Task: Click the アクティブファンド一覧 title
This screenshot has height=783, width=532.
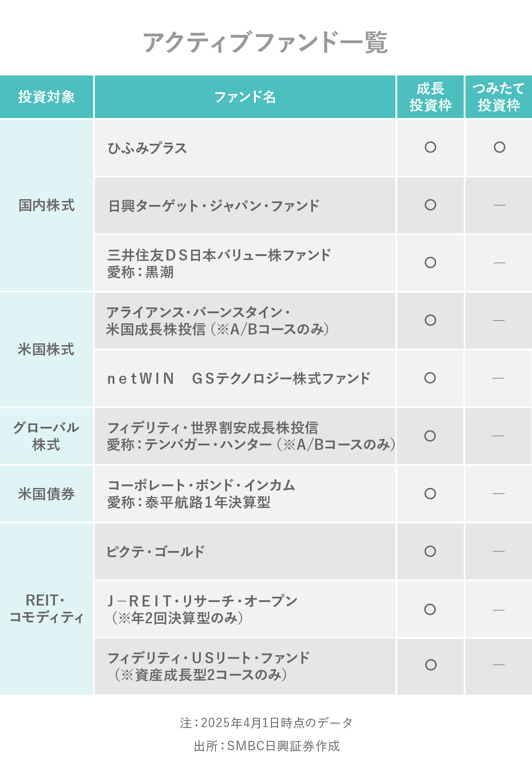Action: (x=265, y=43)
